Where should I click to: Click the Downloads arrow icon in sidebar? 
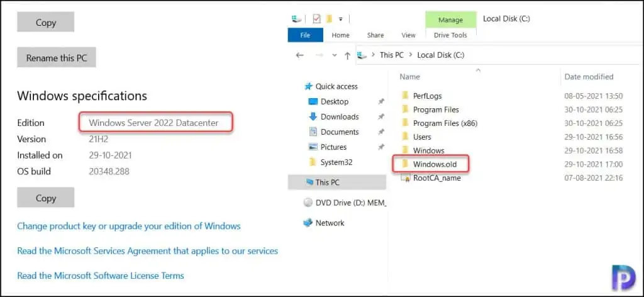[x=313, y=116]
